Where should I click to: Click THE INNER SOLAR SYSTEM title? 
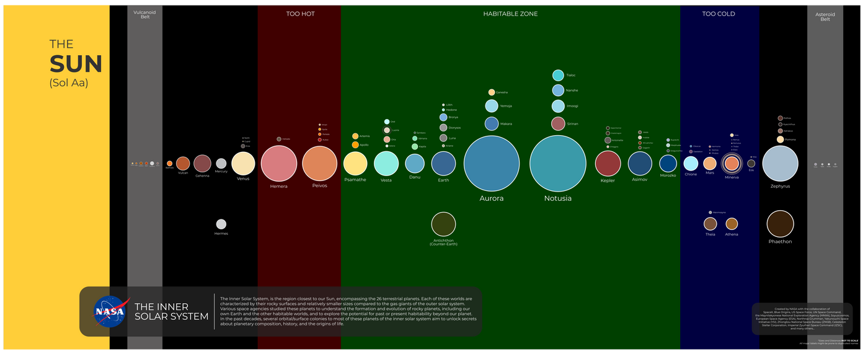point(171,312)
